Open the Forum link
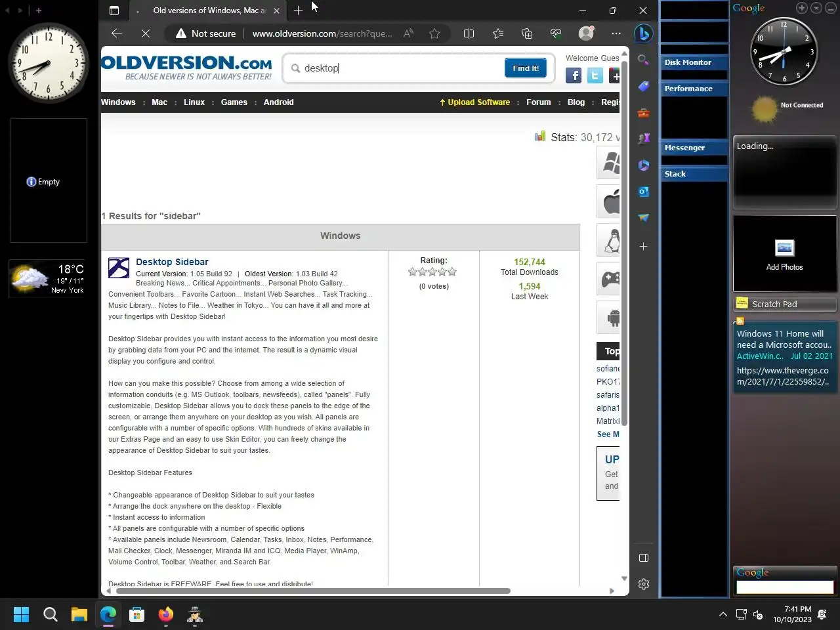840x630 pixels. point(539,102)
